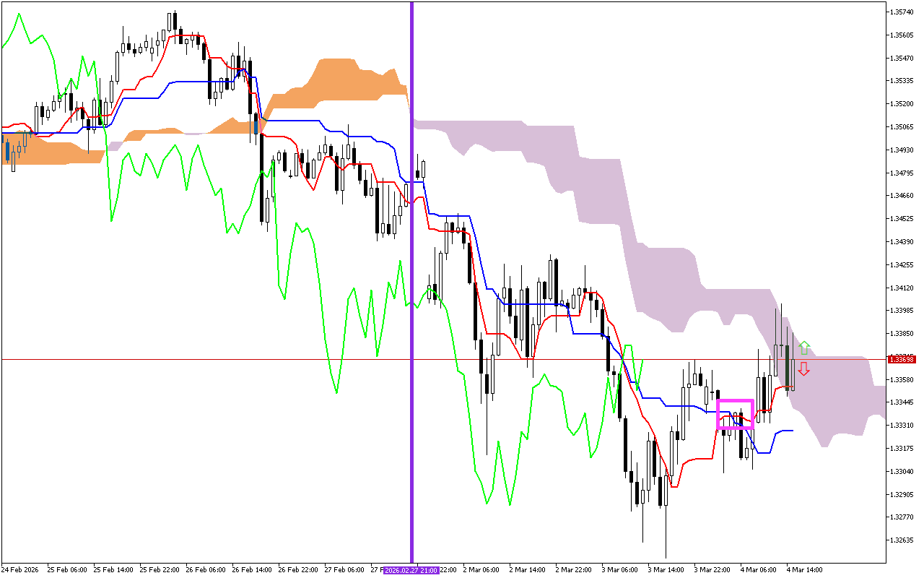Select the 2026.02.27 21:00 timestamp label
The height and width of the screenshot is (578, 924).
(410, 570)
